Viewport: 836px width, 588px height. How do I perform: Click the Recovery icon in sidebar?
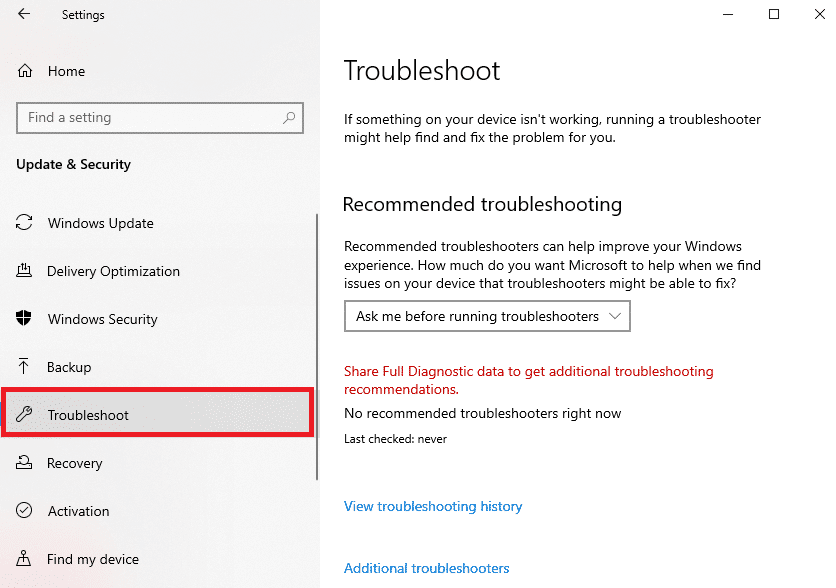[25, 463]
